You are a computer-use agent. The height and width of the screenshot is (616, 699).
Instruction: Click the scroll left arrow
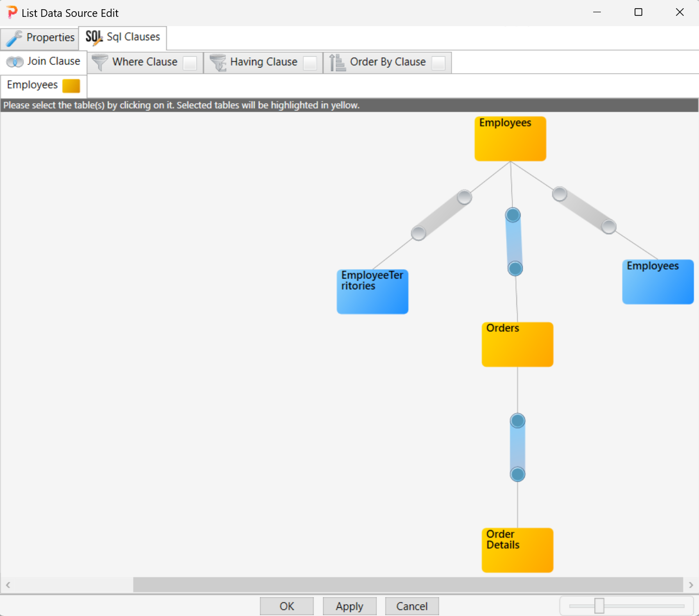click(8, 585)
